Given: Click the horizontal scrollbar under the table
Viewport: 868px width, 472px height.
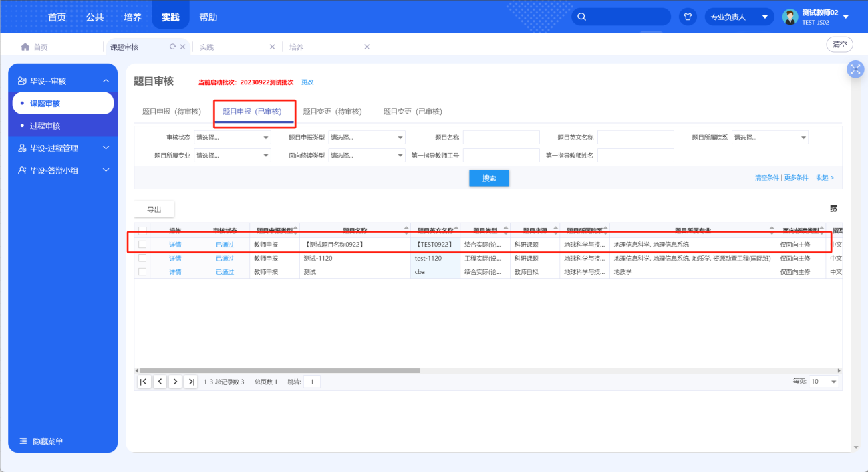Looking at the screenshot, I should pyautogui.click(x=279, y=370).
